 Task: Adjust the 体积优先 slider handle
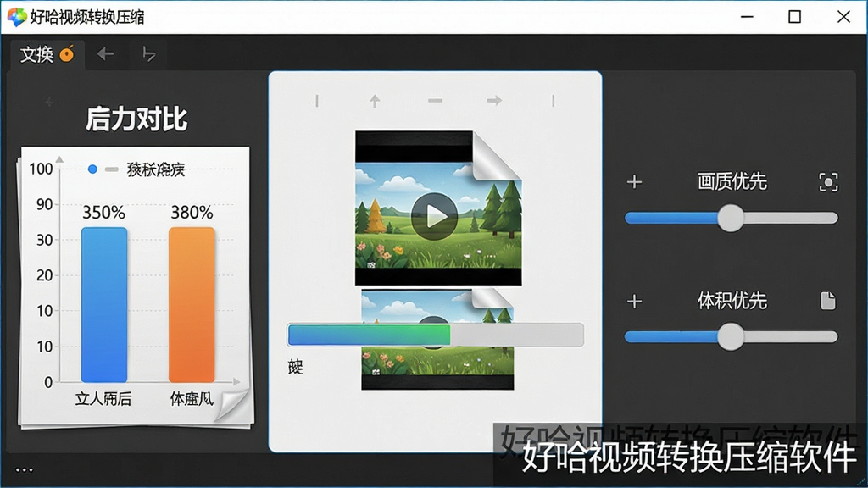(731, 337)
